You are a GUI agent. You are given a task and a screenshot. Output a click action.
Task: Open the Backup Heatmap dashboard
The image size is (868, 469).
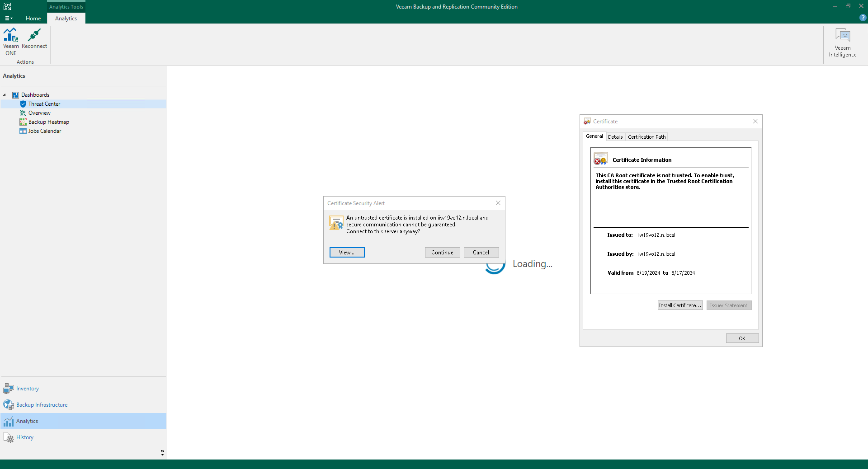tap(49, 122)
